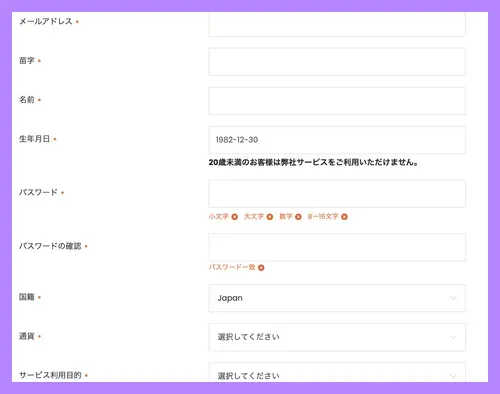The image size is (500, 394).
Task: Click the パスワードの確認 input field
Action: pyautogui.click(x=337, y=247)
